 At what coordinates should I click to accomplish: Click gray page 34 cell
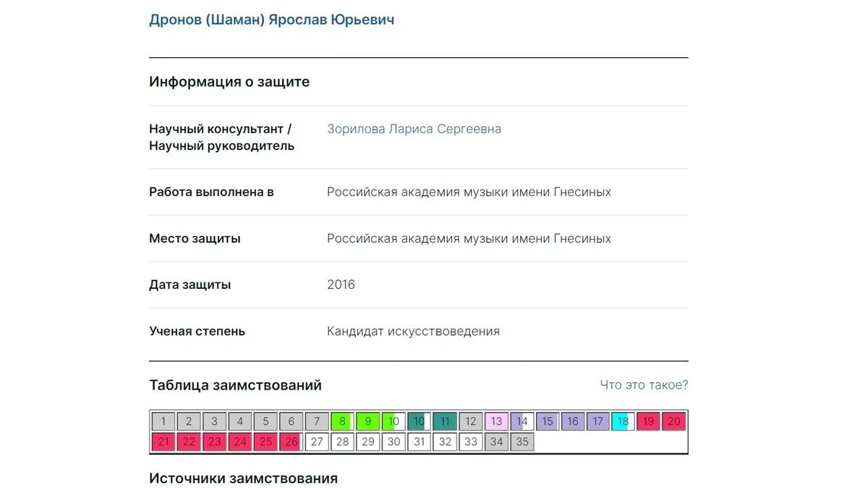click(x=496, y=441)
